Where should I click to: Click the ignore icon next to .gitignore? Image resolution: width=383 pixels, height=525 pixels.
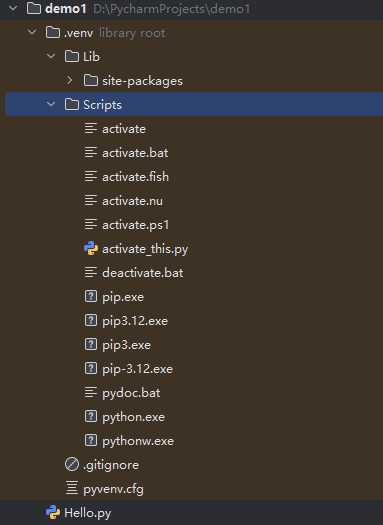[72, 464]
